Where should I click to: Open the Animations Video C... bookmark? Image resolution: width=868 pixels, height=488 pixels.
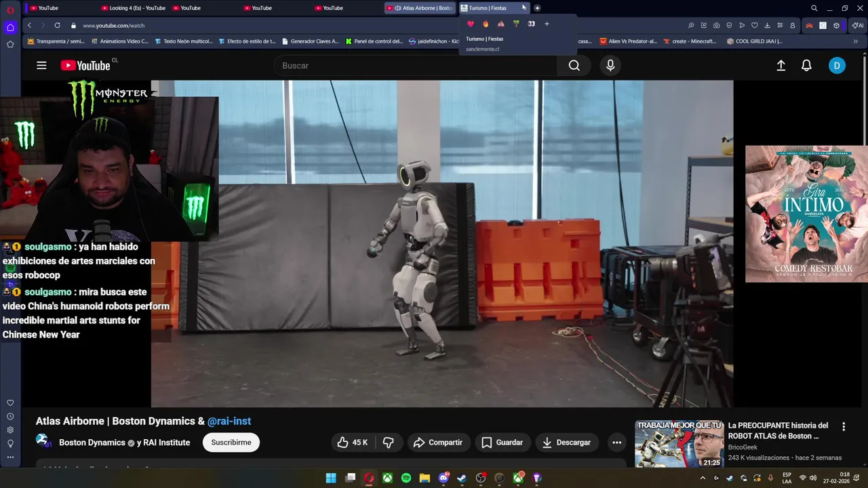119,41
